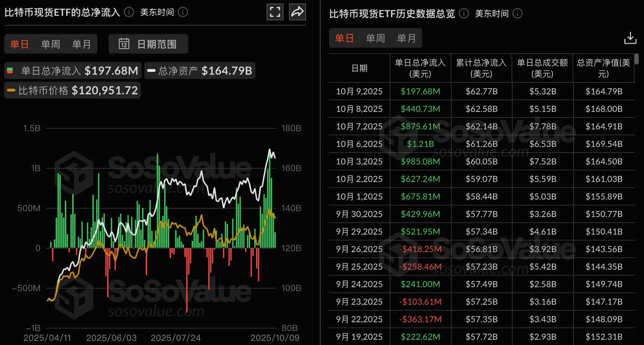The height and width of the screenshot is (345, 644).
Task: Select 单日 tab in history table
Action: pyautogui.click(x=344, y=38)
